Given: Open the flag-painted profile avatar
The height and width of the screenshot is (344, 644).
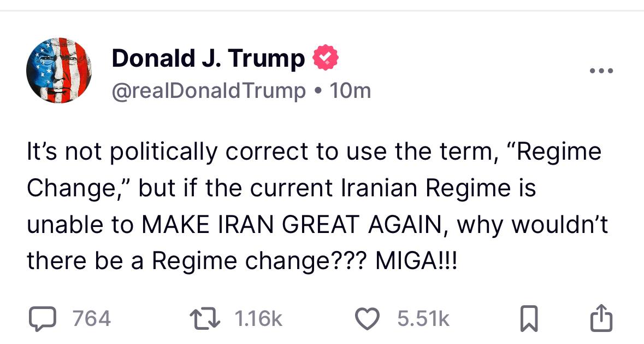Looking at the screenshot, I should (58, 71).
